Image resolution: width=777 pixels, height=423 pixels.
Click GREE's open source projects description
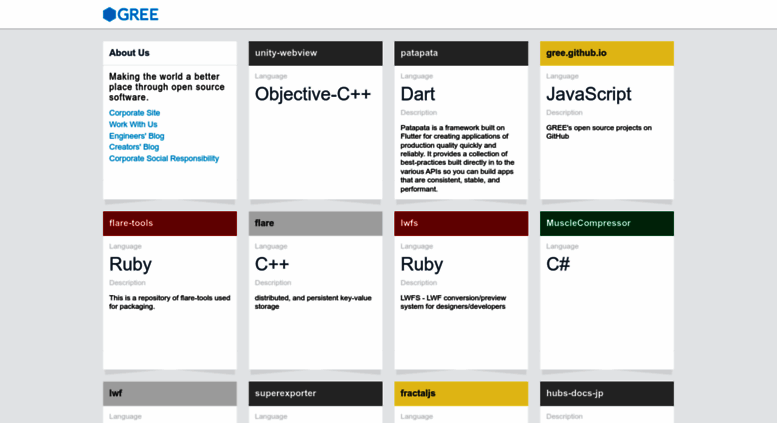(599, 132)
